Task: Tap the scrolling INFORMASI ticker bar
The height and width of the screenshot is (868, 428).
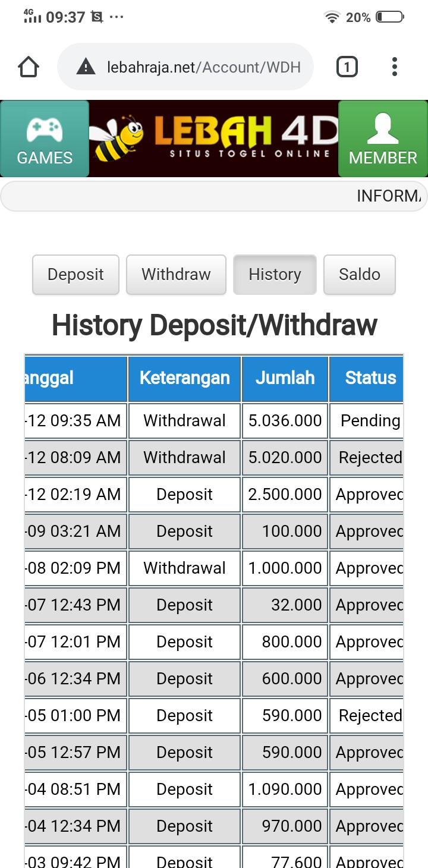Action: tap(214, 196)
